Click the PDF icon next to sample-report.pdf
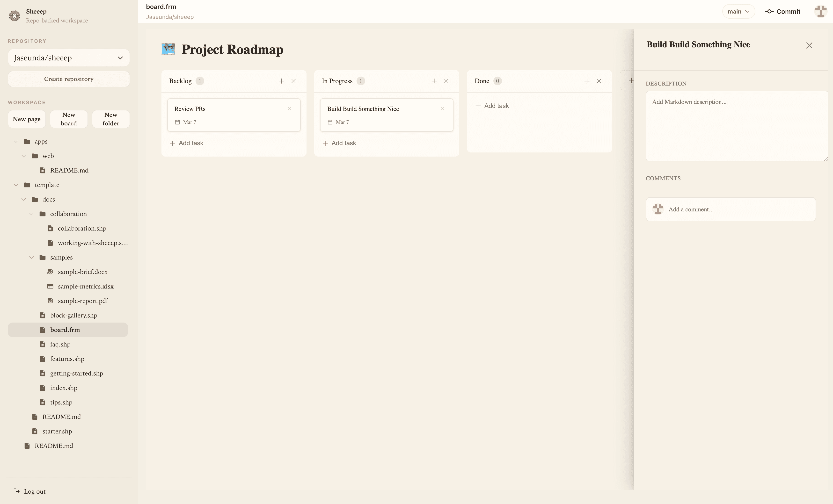 click(x=50, y=301)
